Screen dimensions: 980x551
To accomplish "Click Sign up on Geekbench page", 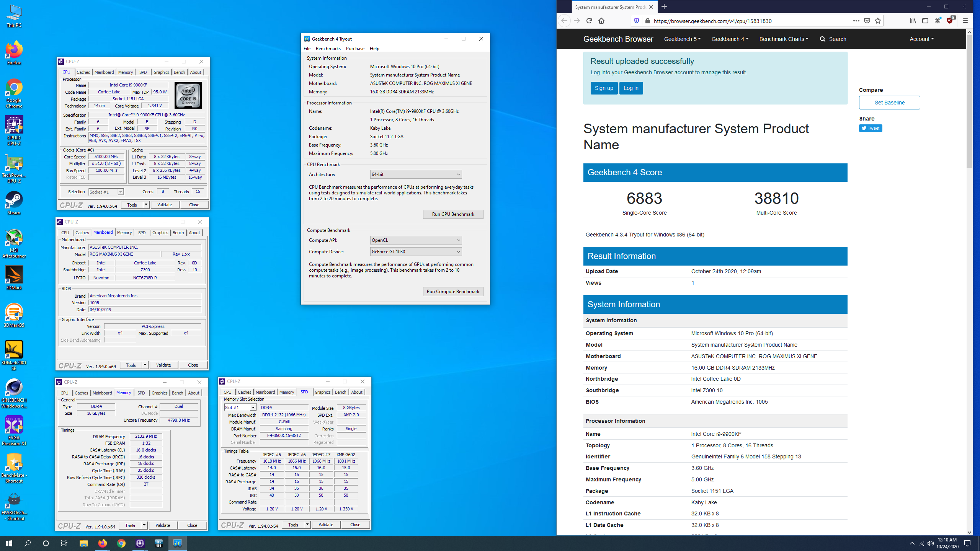I will [x=604, y=88].
